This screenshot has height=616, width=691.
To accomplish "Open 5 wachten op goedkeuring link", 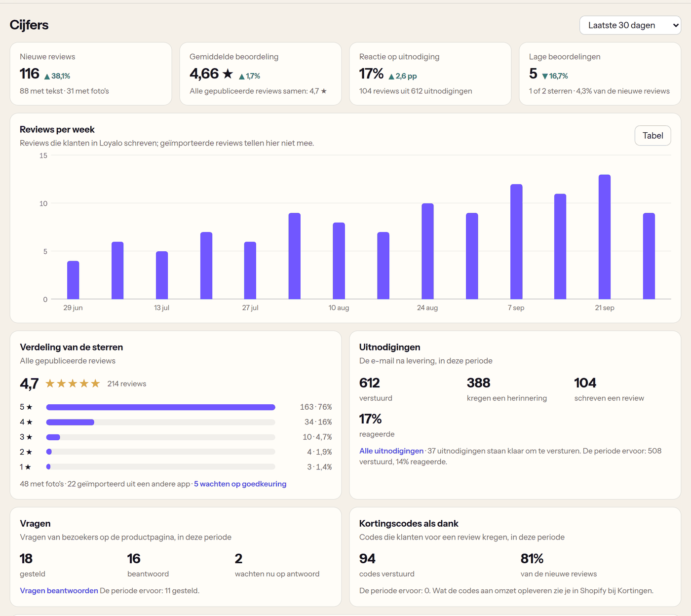I will tap(240, 484).
